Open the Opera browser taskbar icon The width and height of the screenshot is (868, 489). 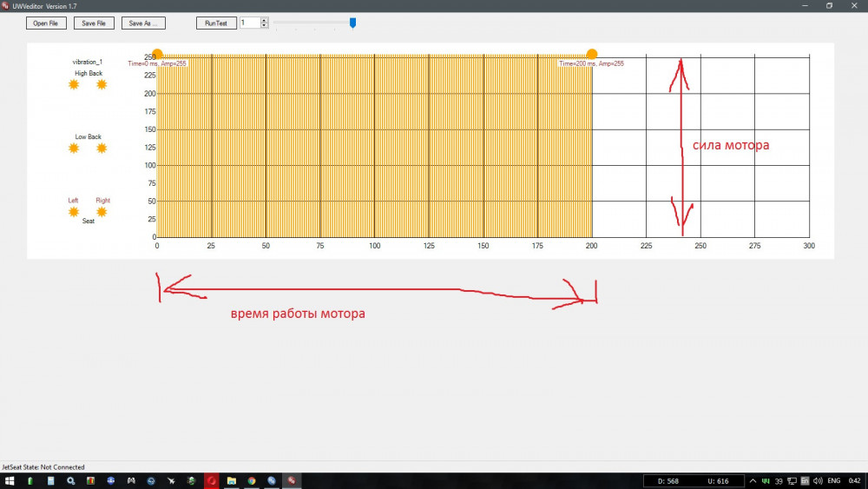(212, 480)
